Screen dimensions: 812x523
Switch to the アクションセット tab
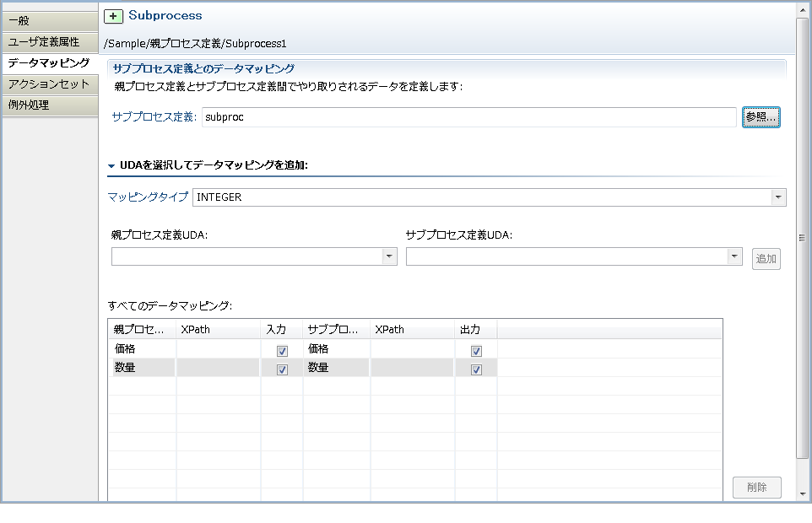(50, 84)
